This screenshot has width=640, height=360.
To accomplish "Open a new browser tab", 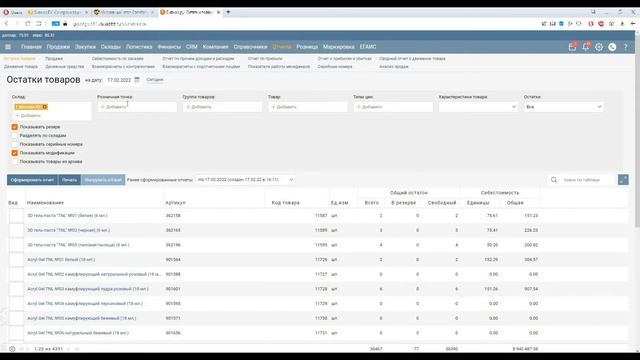I will point(228,12).
